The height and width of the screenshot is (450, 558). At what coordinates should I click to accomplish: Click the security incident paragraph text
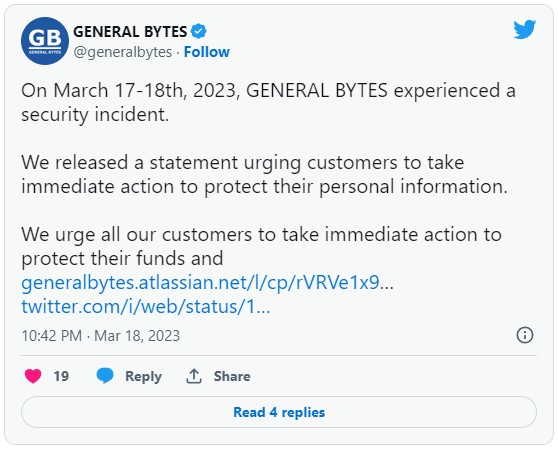tap(268, 102)
